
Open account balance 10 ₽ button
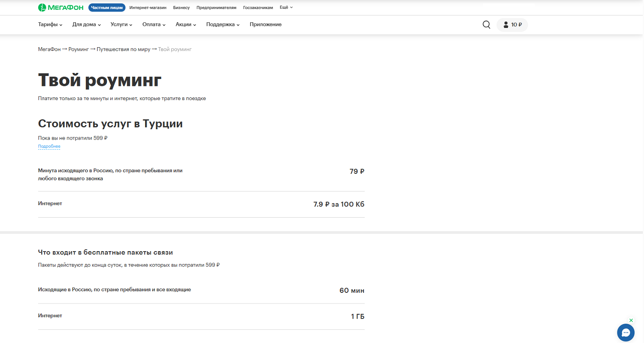(x=512, y=24)
